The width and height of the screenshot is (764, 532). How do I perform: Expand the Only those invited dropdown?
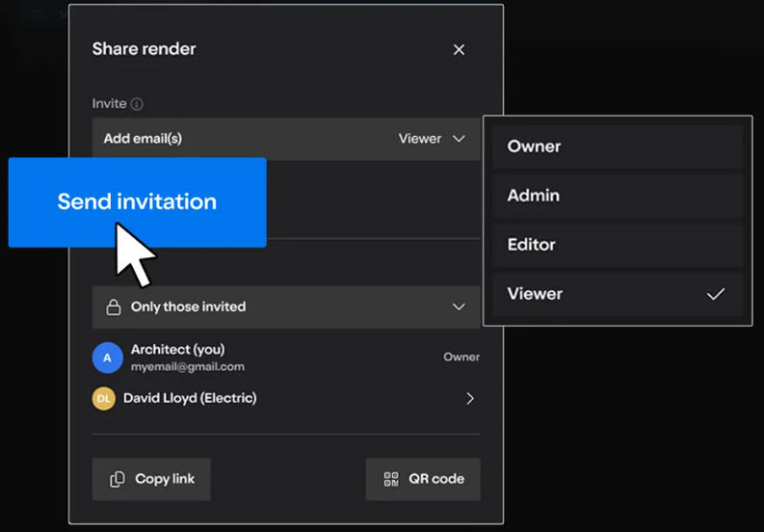(459, 306)
